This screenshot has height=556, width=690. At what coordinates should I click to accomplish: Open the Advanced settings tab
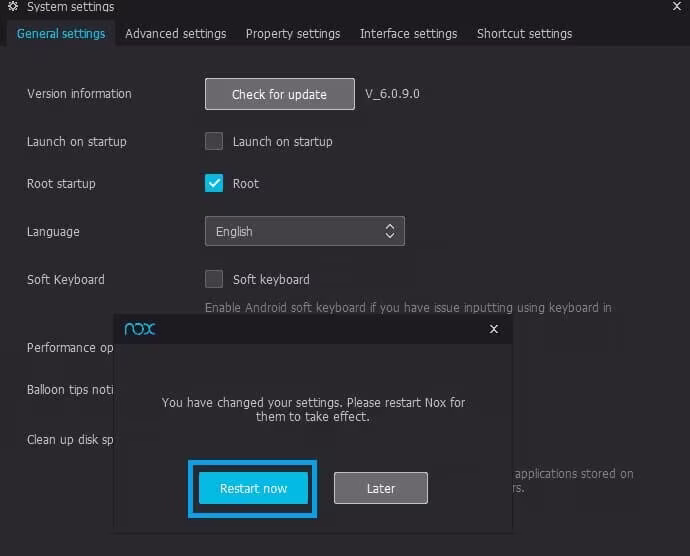click(x=176, y=33)
